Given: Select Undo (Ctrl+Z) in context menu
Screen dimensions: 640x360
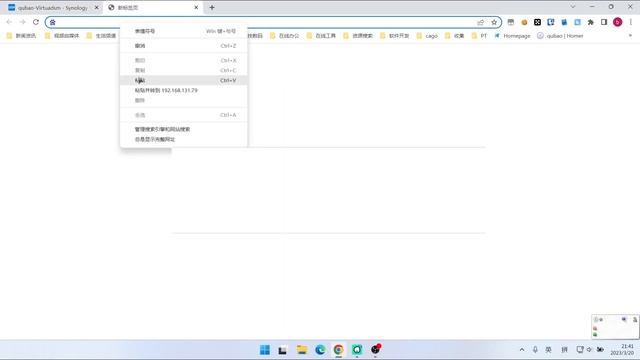Looking at the screenshot, I should [184, 46].
